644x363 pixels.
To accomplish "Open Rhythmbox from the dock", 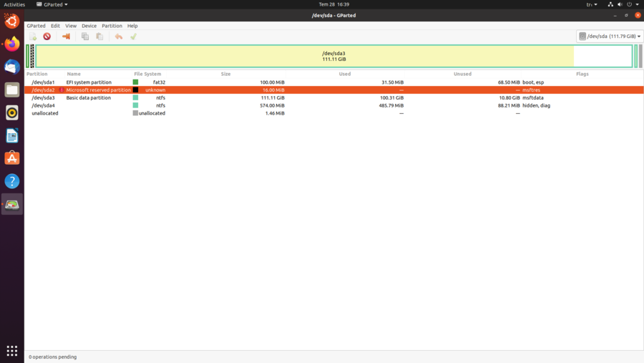I will [12, 112].
